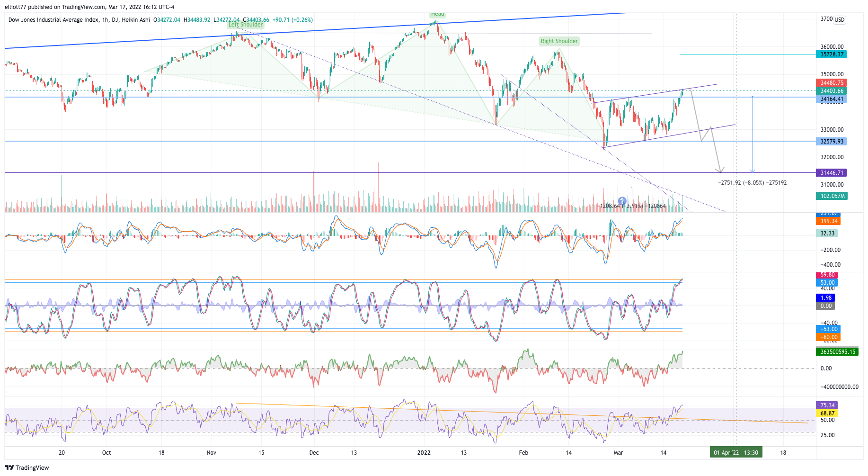Screen dimensions: 868x476
Task: Click the blue 53.00 oscillator level label
Action: click(827, 283)
